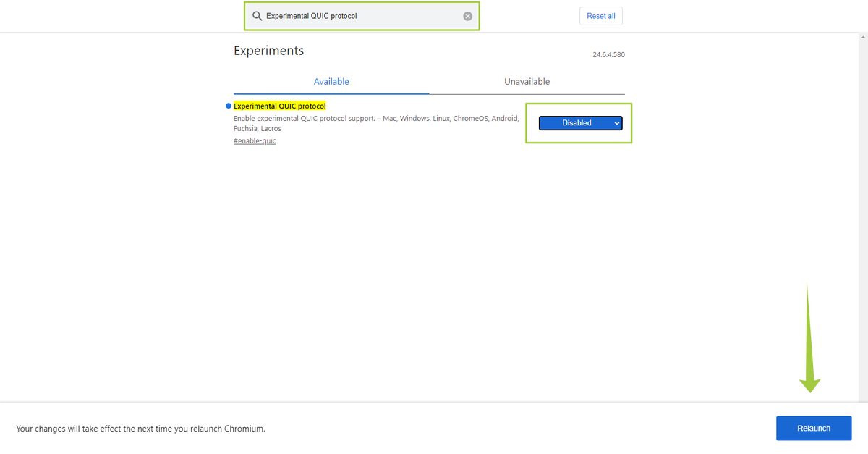Click the Relaunch button
The image size is (868, 454).
(x=814, y=428)
